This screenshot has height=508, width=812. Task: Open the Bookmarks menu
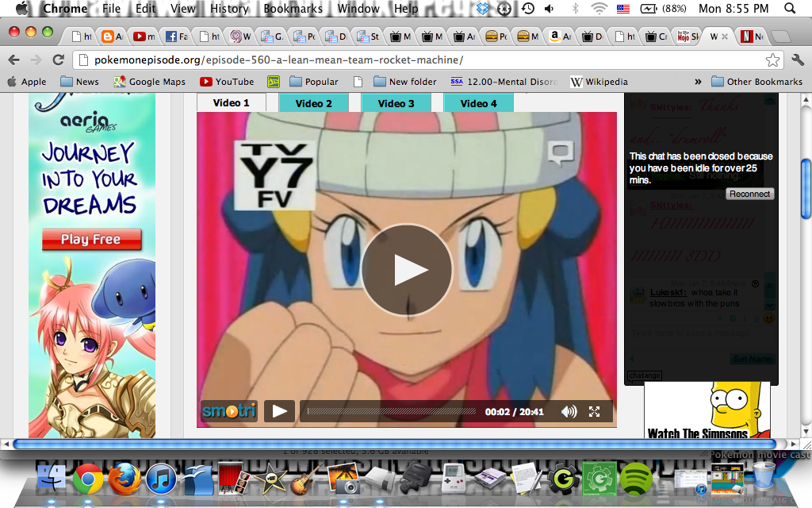(293, 10)
